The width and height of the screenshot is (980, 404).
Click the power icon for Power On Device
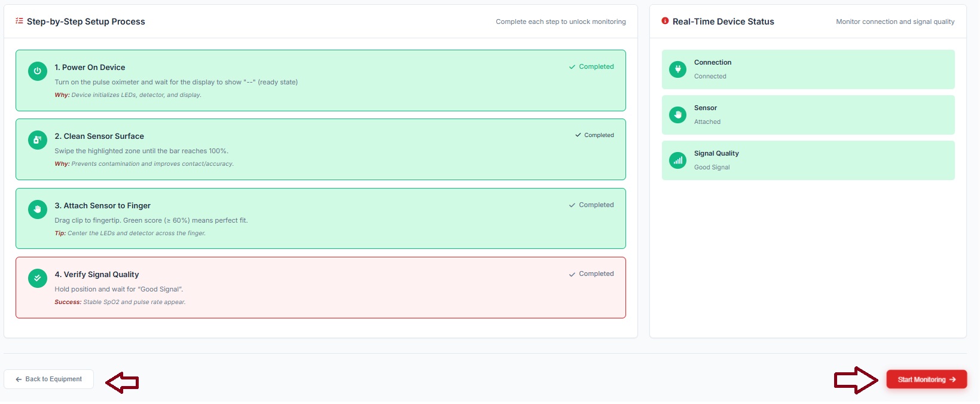click(37, 71)
